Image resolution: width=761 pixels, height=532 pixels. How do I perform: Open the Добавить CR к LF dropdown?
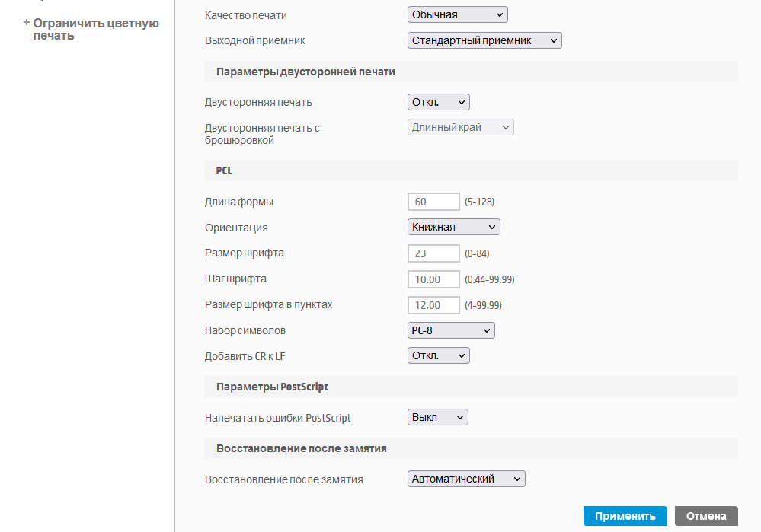point(438,355)
